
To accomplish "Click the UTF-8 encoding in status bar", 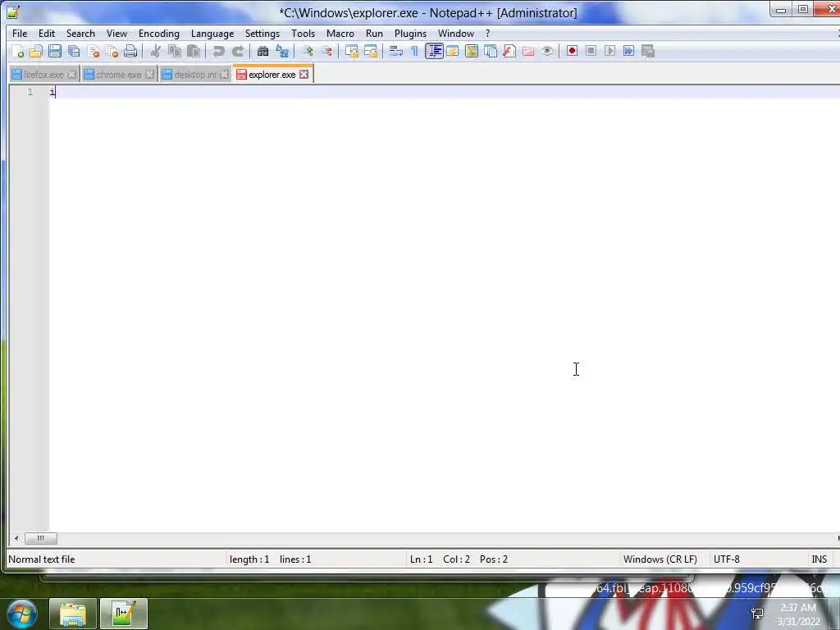I will 727,559.
